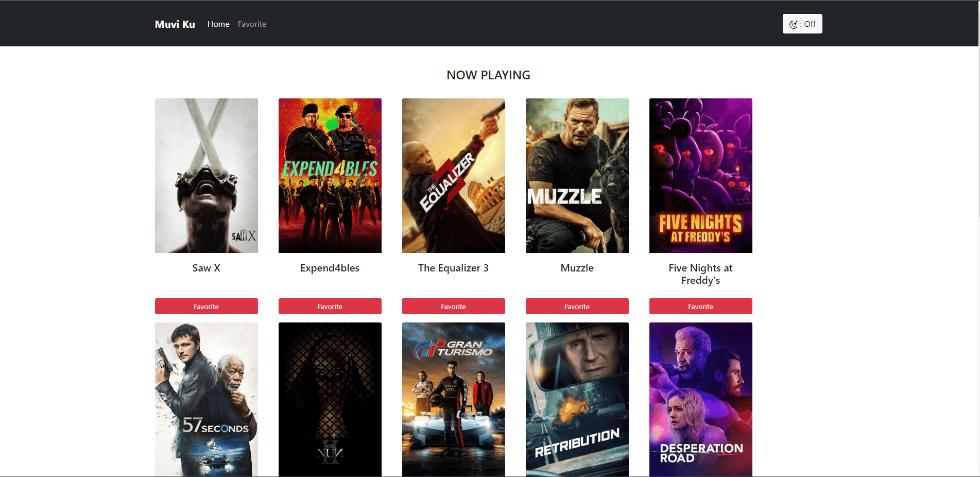
Task: Select the Gran Turismo poster
Action: click(453, 399)
